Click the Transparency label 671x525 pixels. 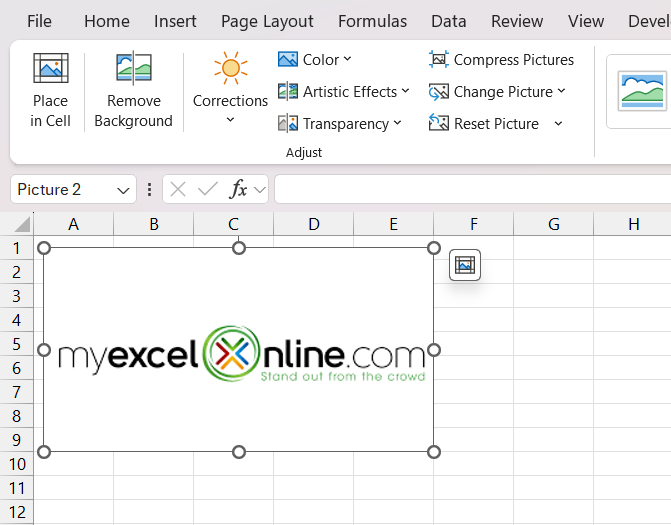[346, 124]
